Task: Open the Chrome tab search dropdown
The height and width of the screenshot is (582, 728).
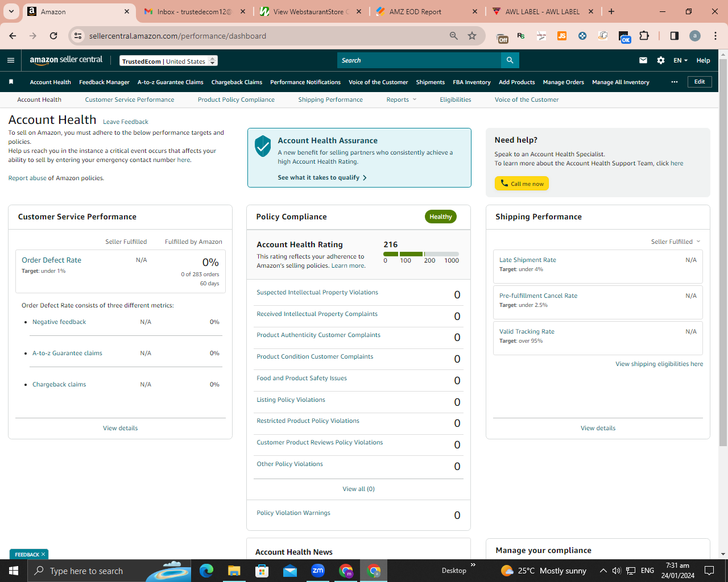Action: pyautogui.click(x=11, y=11)
